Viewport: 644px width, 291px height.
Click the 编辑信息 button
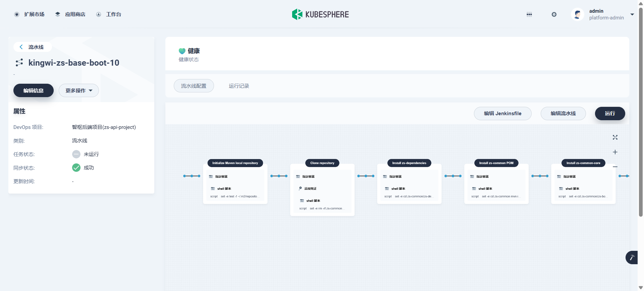tap(34, 90)
